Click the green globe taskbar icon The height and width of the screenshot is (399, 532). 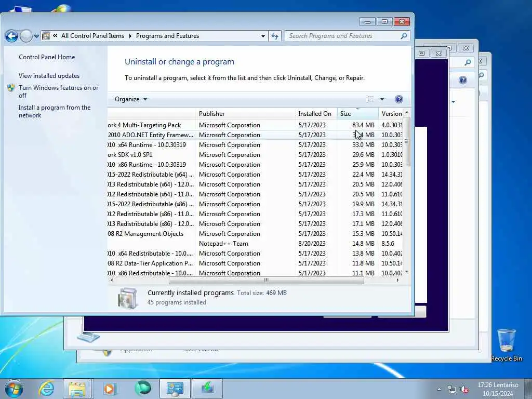[x=143, y=389]
